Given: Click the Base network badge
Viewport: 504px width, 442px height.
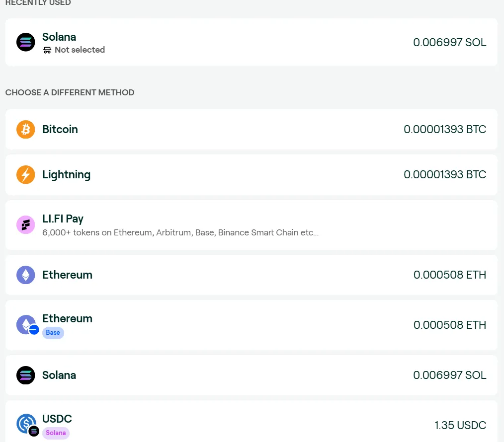Looking at the screenshot, I should [53, 333].
